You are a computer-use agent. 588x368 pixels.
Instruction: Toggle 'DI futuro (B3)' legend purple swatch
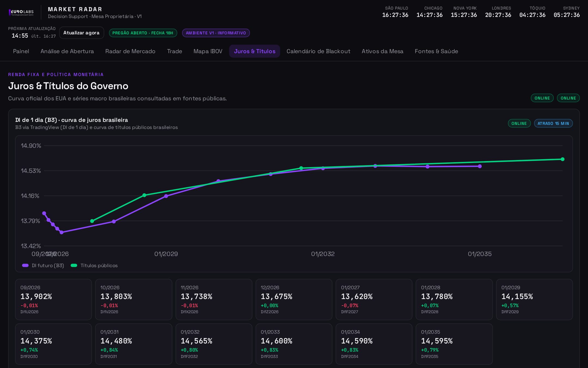tap(25, 266)
